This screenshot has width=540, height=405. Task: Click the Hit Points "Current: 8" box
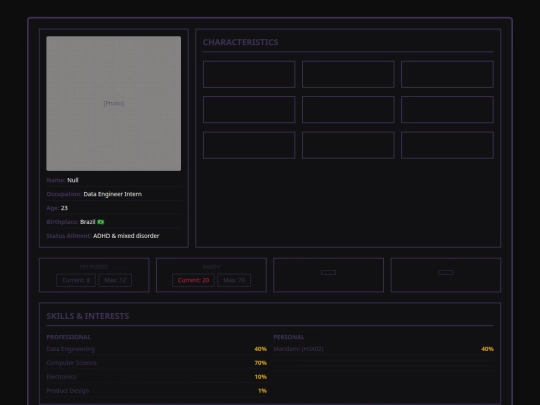pyautogui.click(x=76, y=280)
